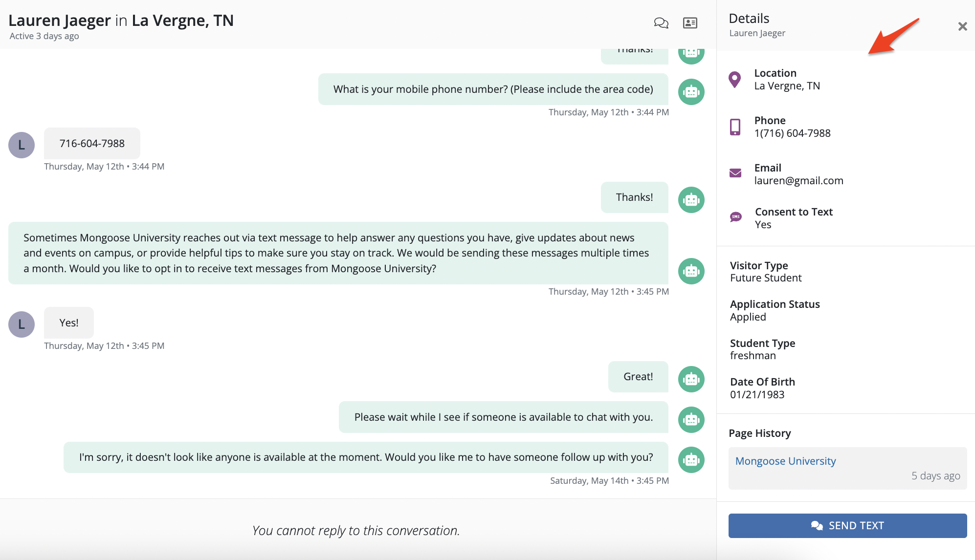Click the opt-in text message bubble
Viewport: 975px width, 560px height.
[x=338, y=253]
